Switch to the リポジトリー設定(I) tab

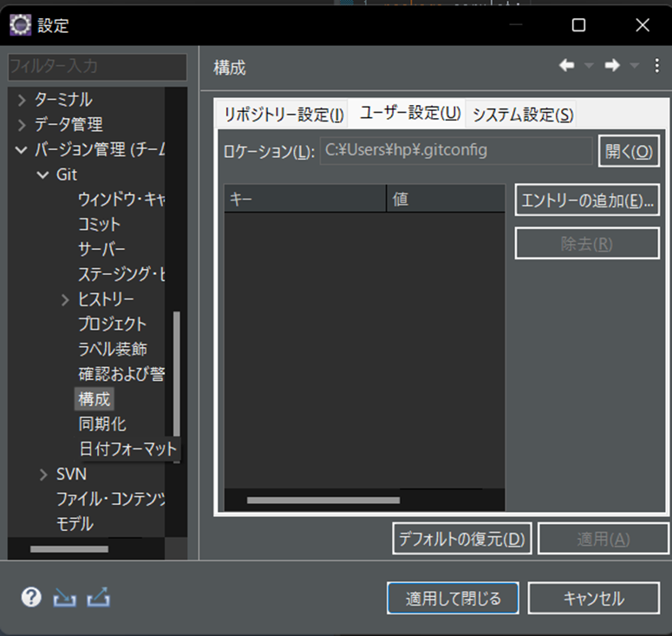[284, 115]
